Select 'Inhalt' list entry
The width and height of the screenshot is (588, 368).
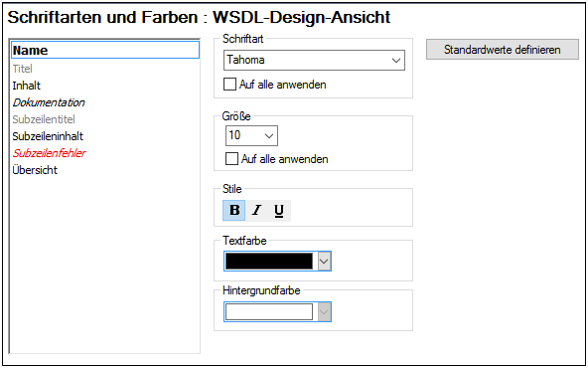click(x=26, y=86)
